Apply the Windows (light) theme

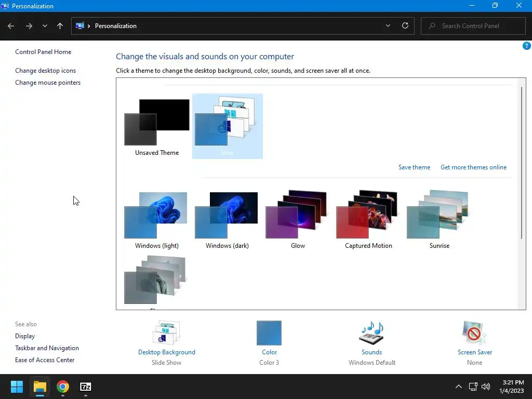157,220
